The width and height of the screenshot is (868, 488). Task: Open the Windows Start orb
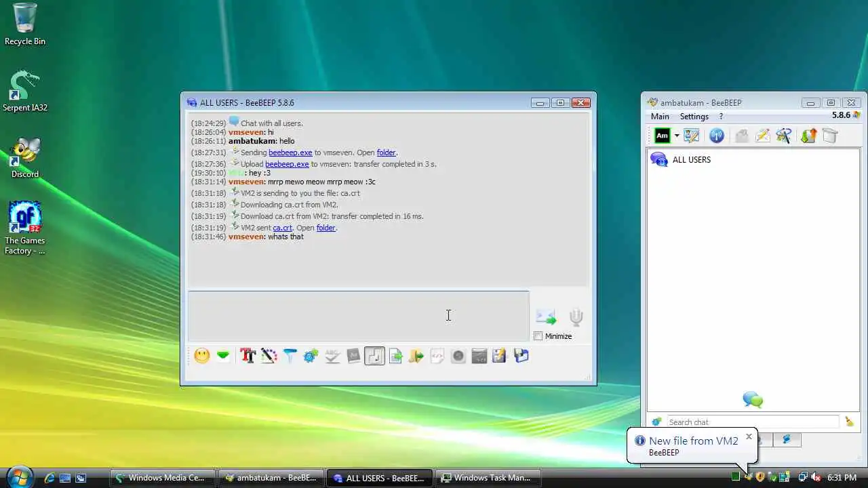coord(19,477)
